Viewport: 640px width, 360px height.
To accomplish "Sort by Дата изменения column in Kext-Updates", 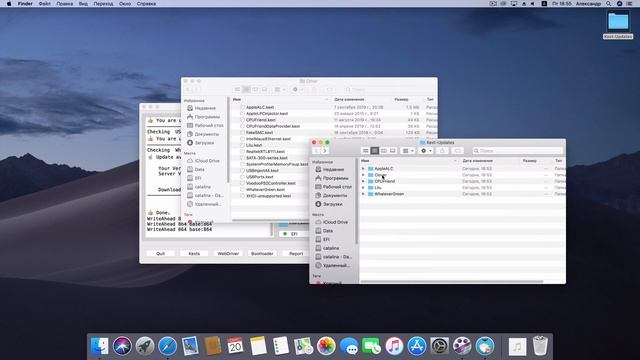I will coord(489,161).
